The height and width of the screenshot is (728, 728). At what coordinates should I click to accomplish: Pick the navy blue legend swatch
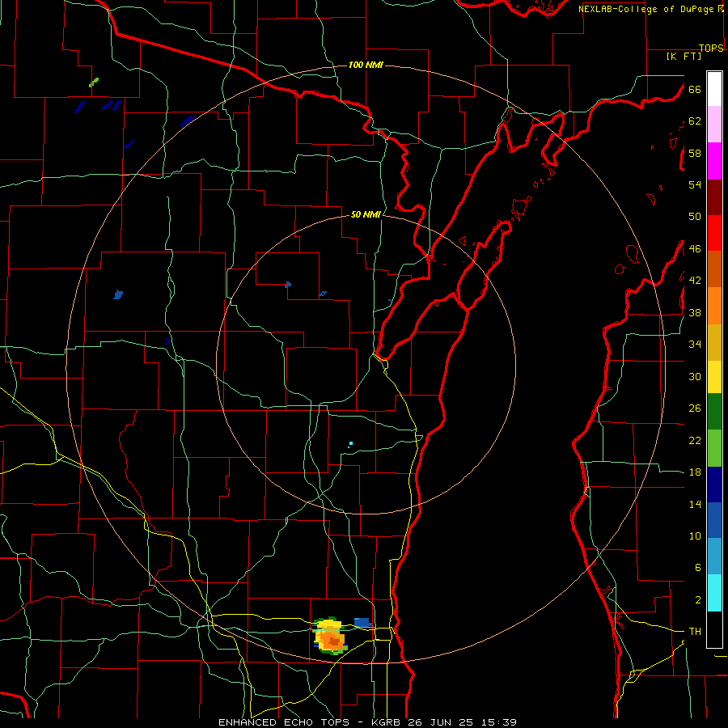[714, 485]
